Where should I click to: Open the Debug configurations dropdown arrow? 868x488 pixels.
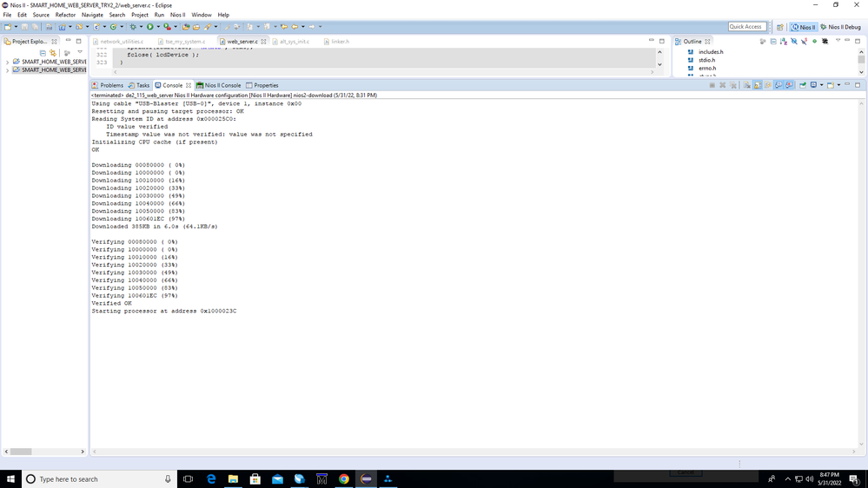click(141, 27)
